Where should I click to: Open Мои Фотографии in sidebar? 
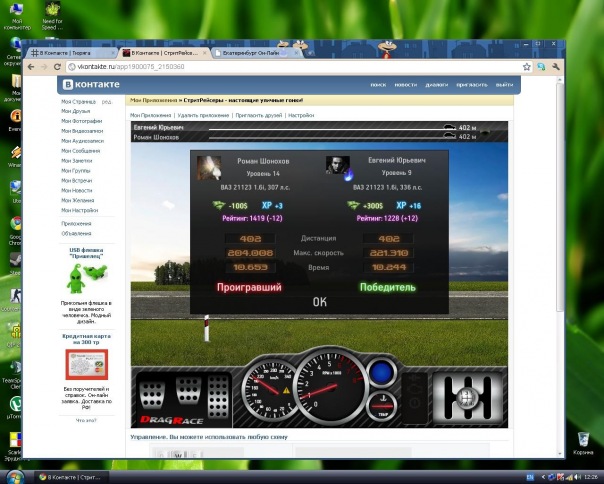coord(82,121)
